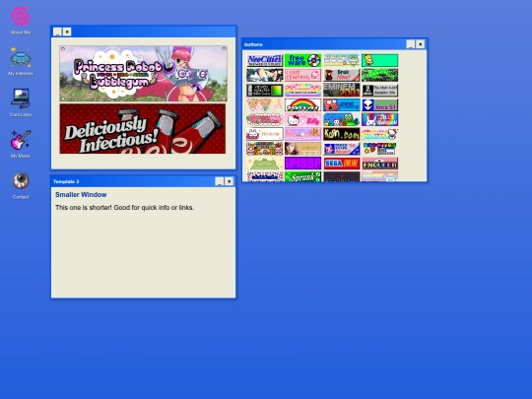Viewport: 532px width, 399px height.
Task: Click the Deliciously Infectious banner
Action: point(143,129)
